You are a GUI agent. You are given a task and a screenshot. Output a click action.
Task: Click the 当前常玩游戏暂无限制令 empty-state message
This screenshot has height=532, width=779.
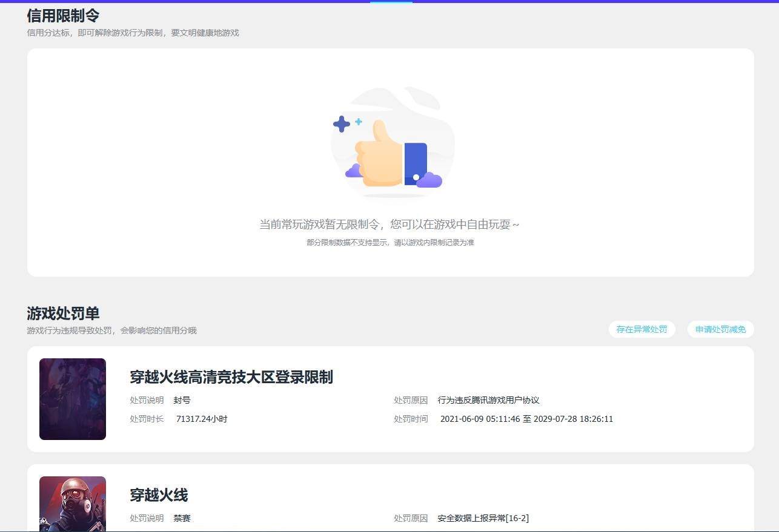pyautogui.click(x=389, y=225)
